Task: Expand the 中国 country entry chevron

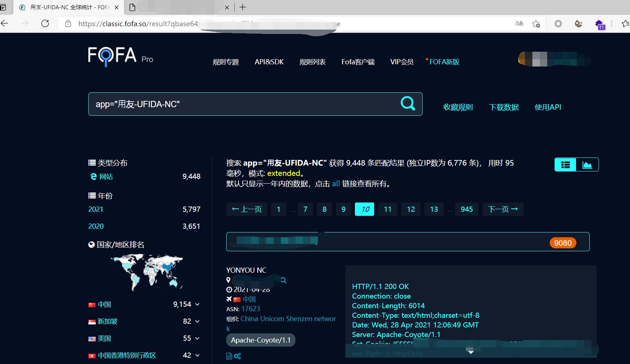Action: point(197,304)
